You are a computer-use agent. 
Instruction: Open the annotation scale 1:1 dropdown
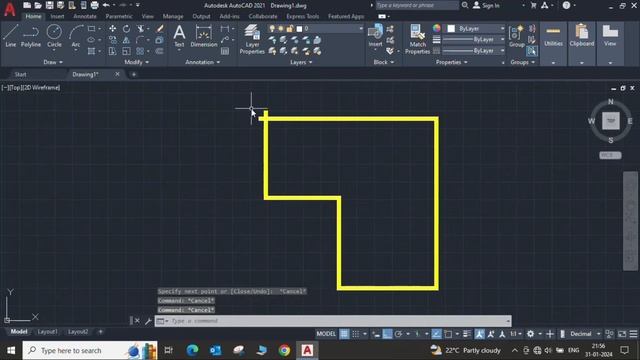coord(516,334)
